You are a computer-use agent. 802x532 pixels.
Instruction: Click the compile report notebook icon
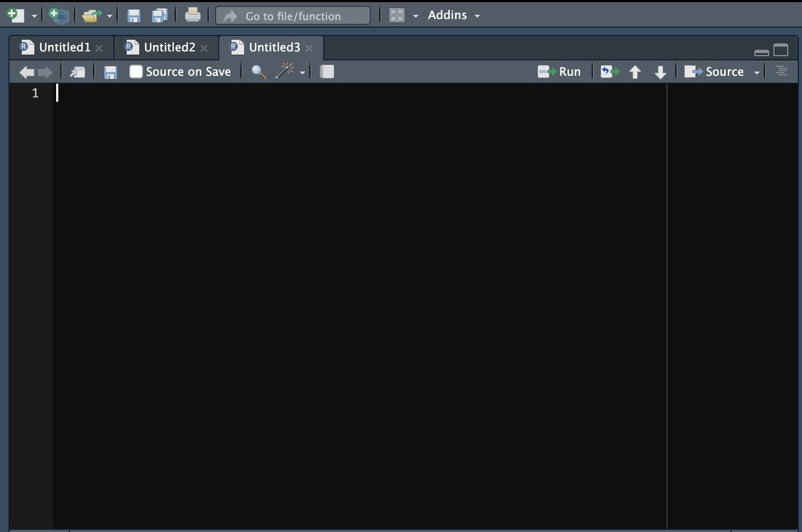coord(327,71)
